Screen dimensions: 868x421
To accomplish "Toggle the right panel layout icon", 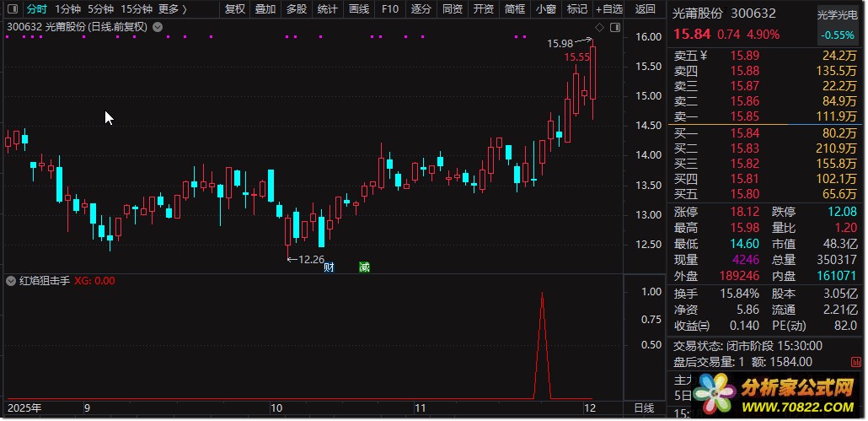I will (615, 27).
